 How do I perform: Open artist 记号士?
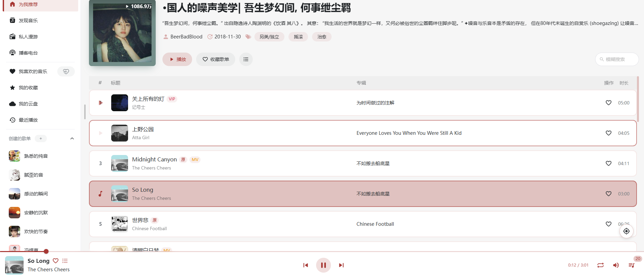point(139,107)
